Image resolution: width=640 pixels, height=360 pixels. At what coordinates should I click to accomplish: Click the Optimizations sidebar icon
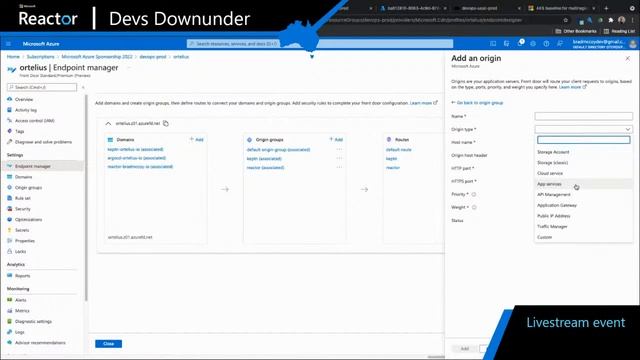(9, 219)
